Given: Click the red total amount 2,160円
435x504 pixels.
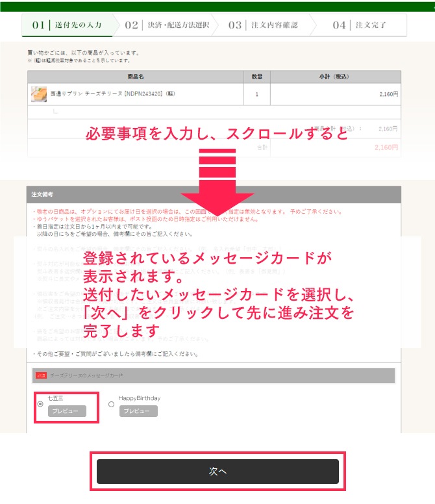Looking at the screenshot, I should (386, 147).
